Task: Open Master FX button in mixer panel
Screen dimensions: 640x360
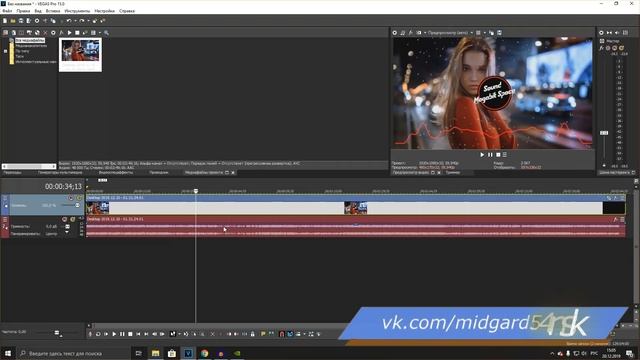Action: 602,48
